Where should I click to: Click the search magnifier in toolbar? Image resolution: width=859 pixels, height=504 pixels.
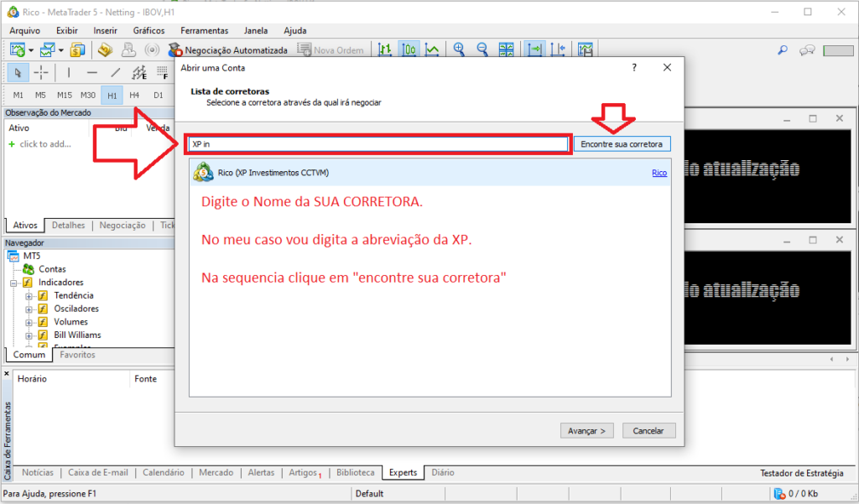pos(783,50)
